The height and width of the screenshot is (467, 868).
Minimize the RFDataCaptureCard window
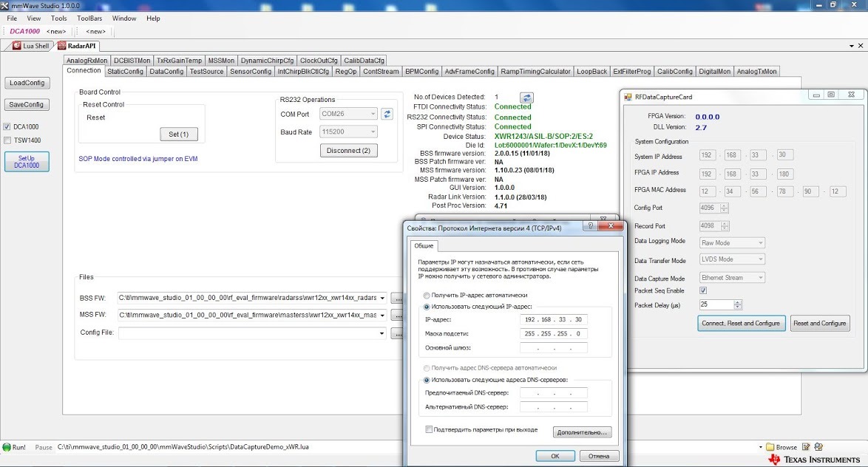816,95
